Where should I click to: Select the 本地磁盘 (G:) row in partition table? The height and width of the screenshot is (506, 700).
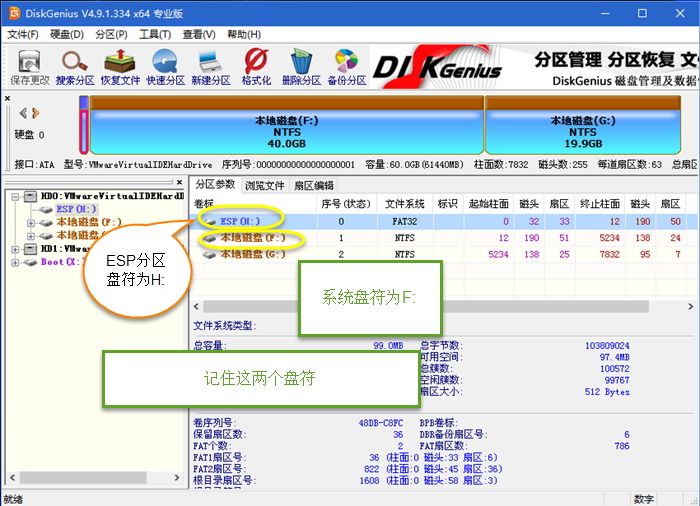coord(444,254)
